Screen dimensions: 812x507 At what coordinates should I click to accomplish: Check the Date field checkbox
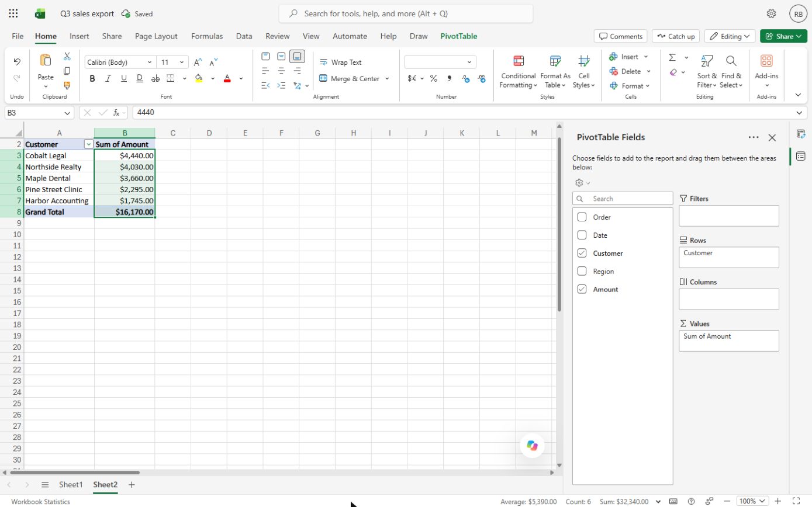tap(582, 235)
